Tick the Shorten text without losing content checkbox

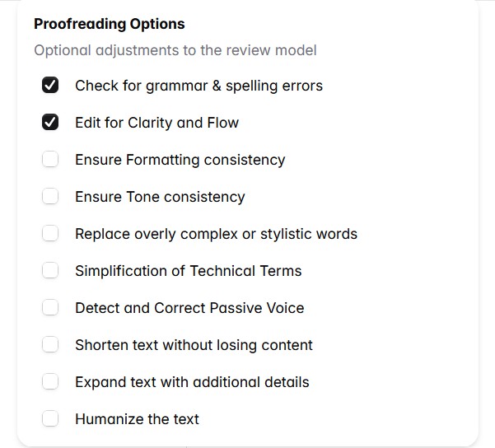[50, 345]
